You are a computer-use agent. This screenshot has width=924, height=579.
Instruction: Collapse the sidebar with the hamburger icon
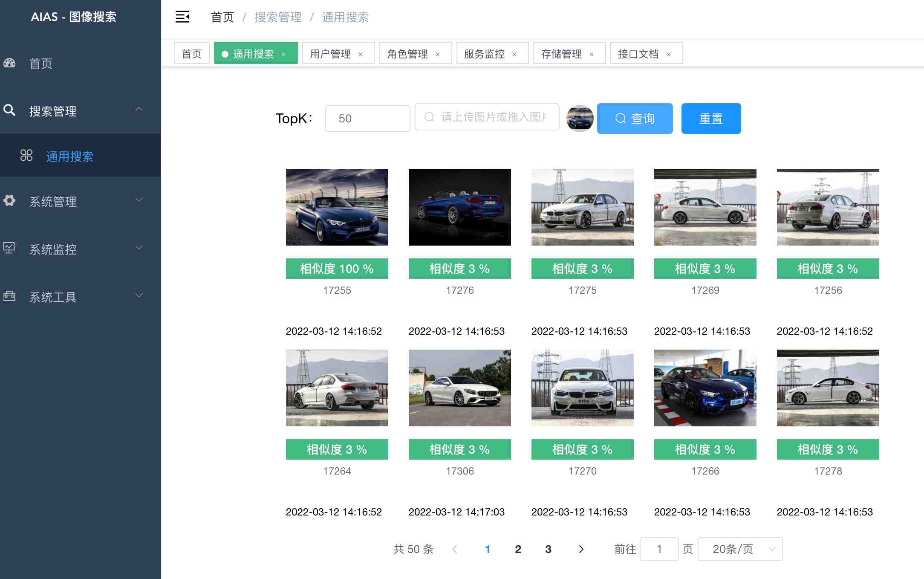pyautogui.click(x=182, y=17)
